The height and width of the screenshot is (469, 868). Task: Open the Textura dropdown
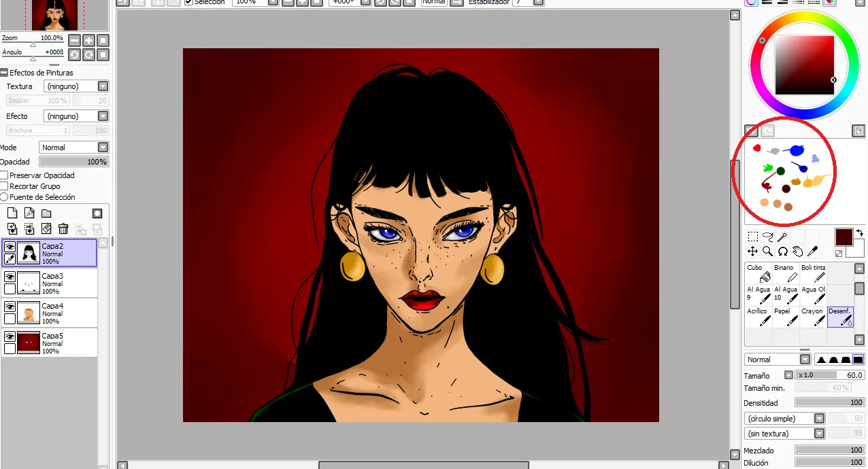pyautogui.click(x=103, y=86)
